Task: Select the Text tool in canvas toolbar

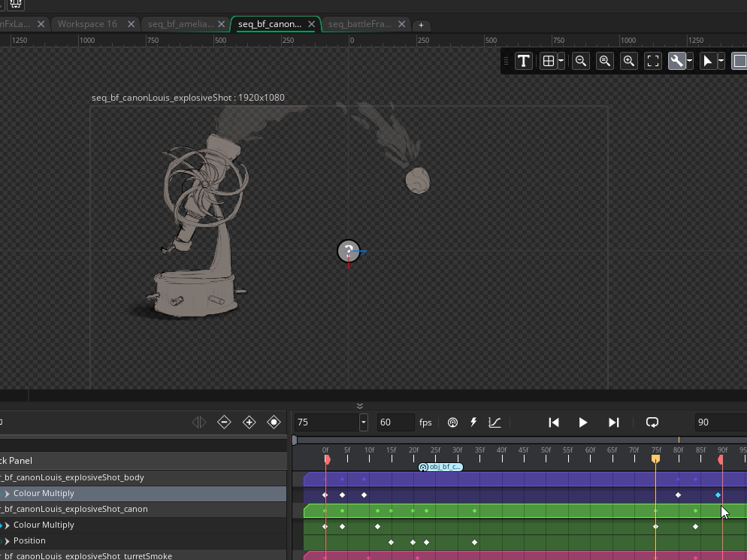Action: [524, 61]
